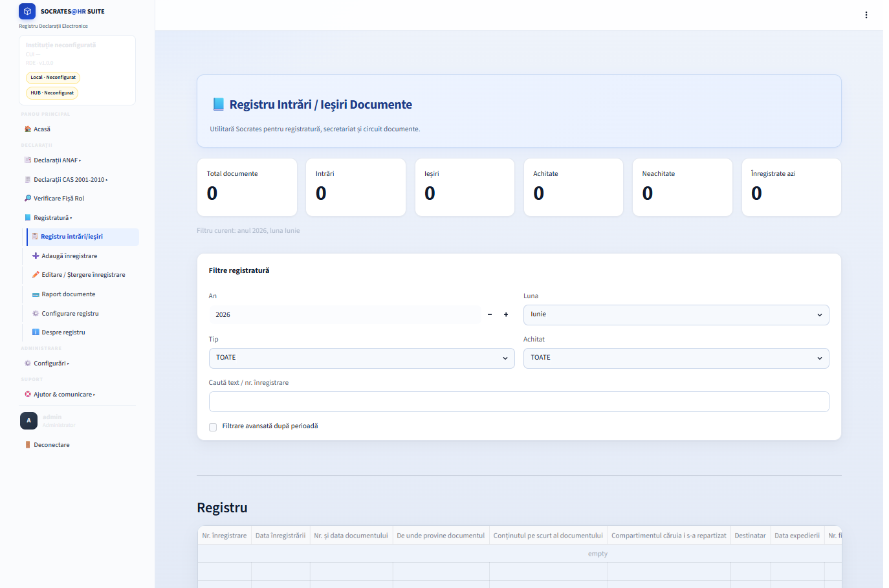Click the 'empty' table placeholder text
The image size is (889, 588).
click(598, 554)
